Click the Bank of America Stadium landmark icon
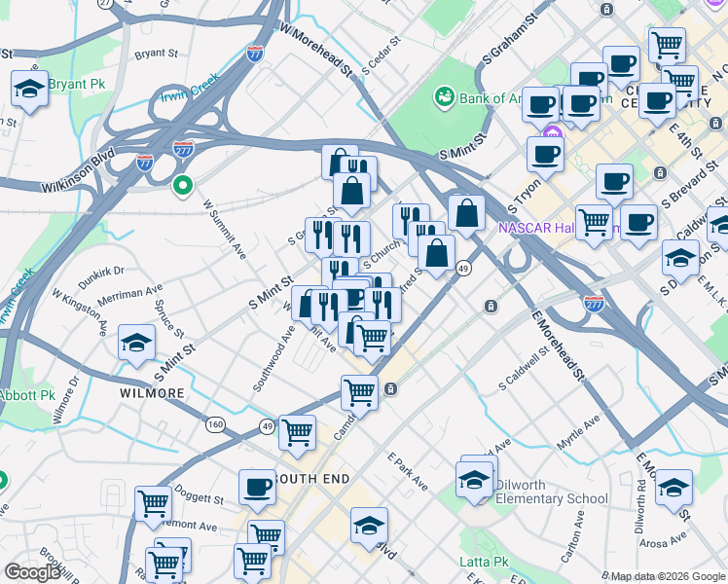This screenshot has width=728, height=584. tap(445, 97)
